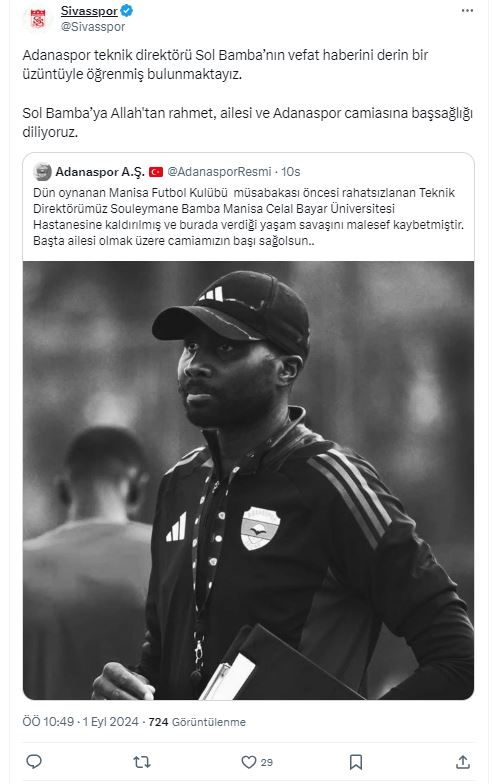Open the @Sivasspor handle
Image resolution: width=493 pixels, height=784 pixels.
[x=92, y=26]
